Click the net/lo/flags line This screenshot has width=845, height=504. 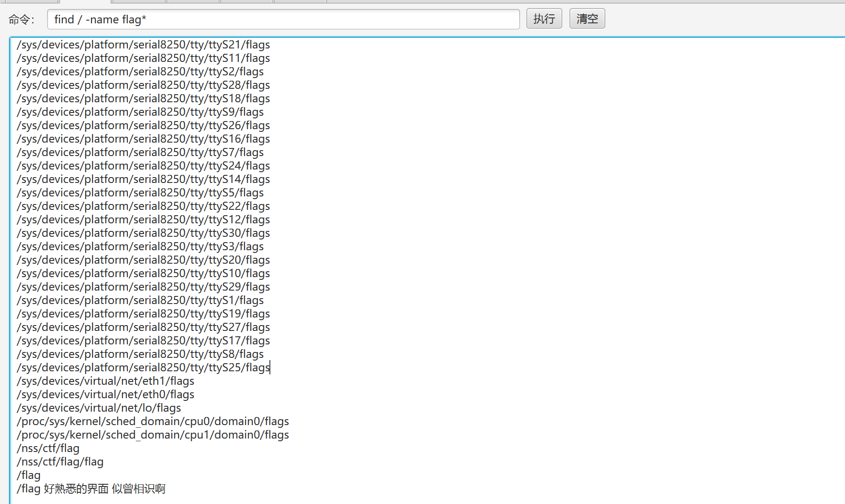click(99, 408)
